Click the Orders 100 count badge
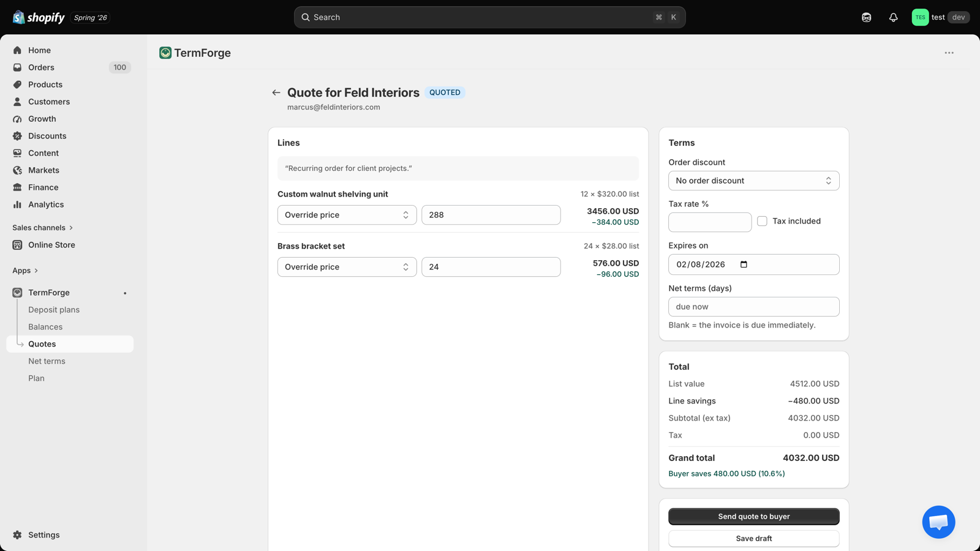The width and height of the screenshot is (980, 551). [x=120, y=67]
